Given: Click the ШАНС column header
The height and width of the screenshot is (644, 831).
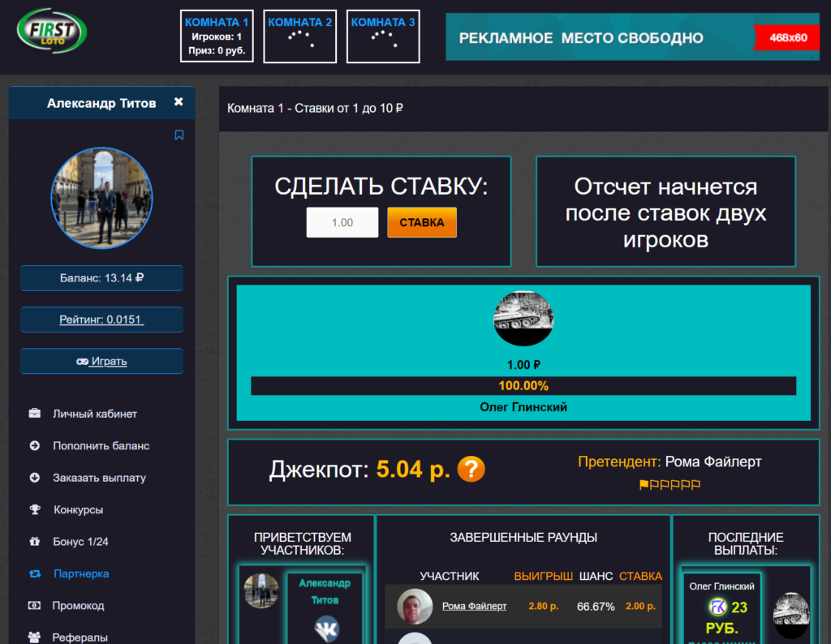Looking at the screenshot, I should point(596,576).
